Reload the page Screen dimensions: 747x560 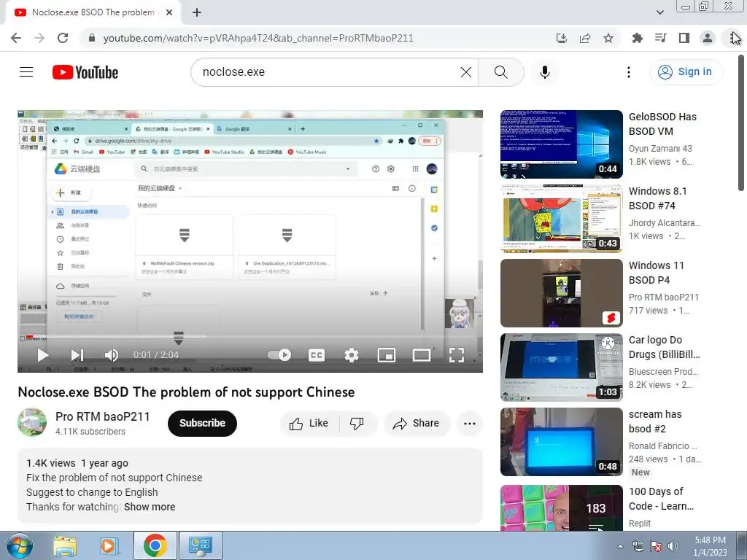pos(63,38)
